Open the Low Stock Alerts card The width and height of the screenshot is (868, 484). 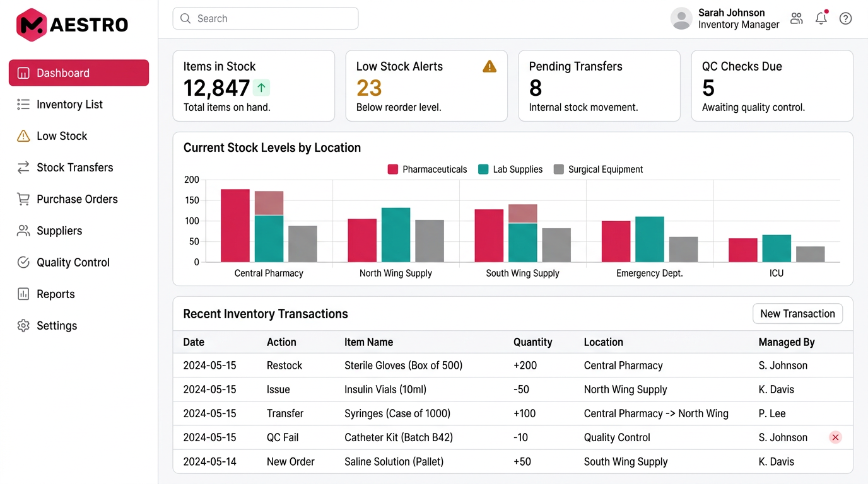pos(426,86)
